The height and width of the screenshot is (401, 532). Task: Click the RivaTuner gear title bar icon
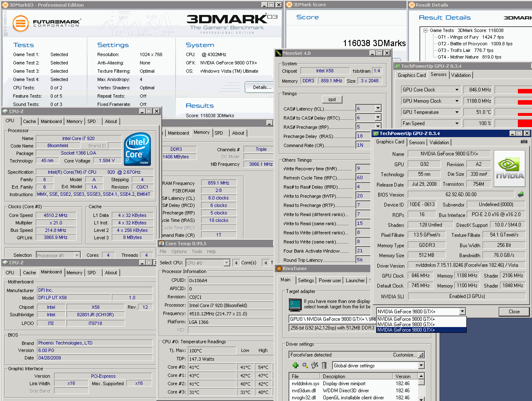click(x=279, y=268)
